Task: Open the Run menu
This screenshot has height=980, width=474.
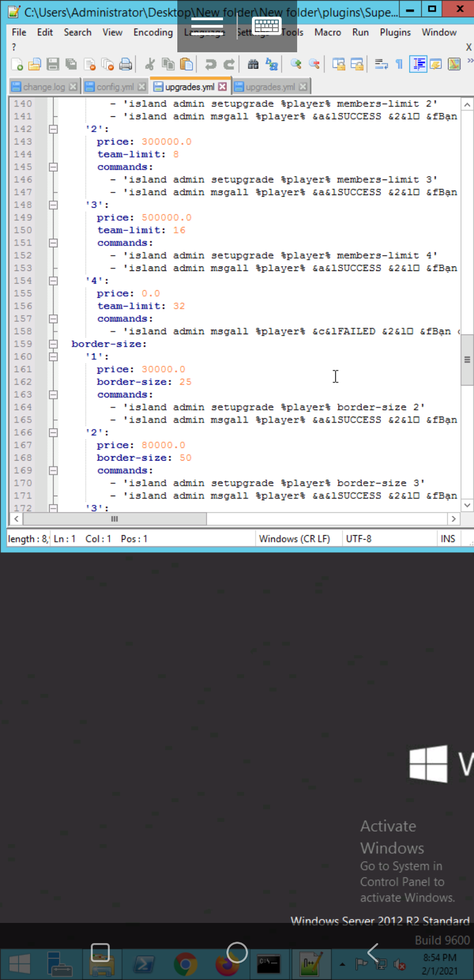Action: point(360,32)
